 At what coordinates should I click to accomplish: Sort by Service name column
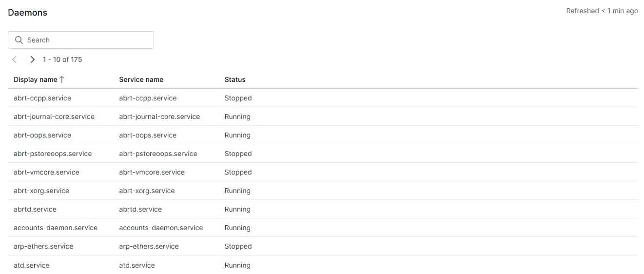pos(141,79)
